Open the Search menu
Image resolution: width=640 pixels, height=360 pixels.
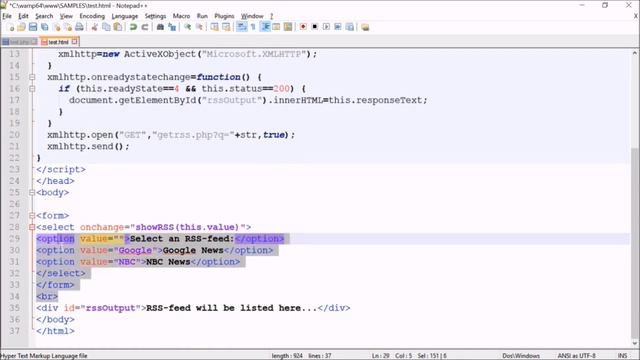point(44,16)
